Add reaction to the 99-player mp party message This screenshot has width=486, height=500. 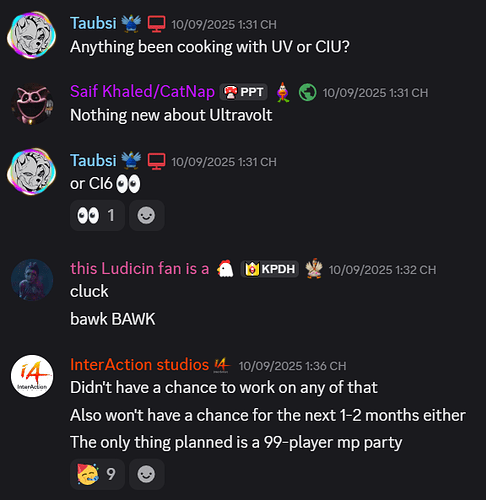tap(146, 474)
